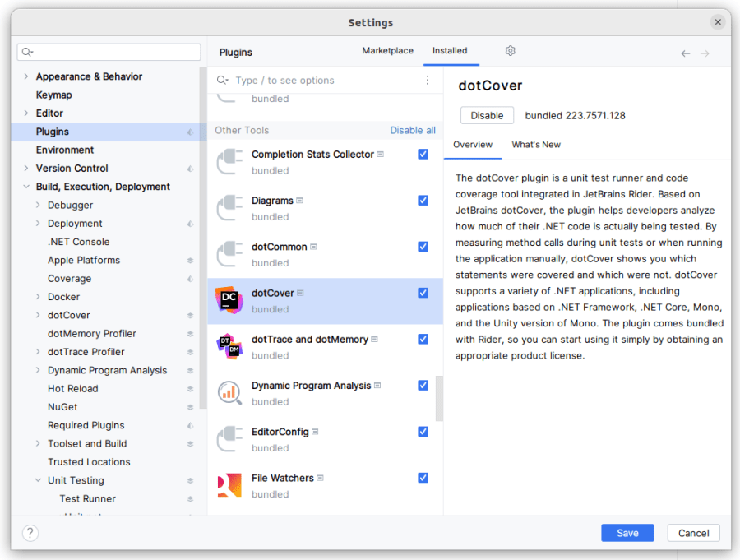Uncheck the Completion Stats Collector plugin
Viewport: 740px width, 560px height.
(423, 154)
